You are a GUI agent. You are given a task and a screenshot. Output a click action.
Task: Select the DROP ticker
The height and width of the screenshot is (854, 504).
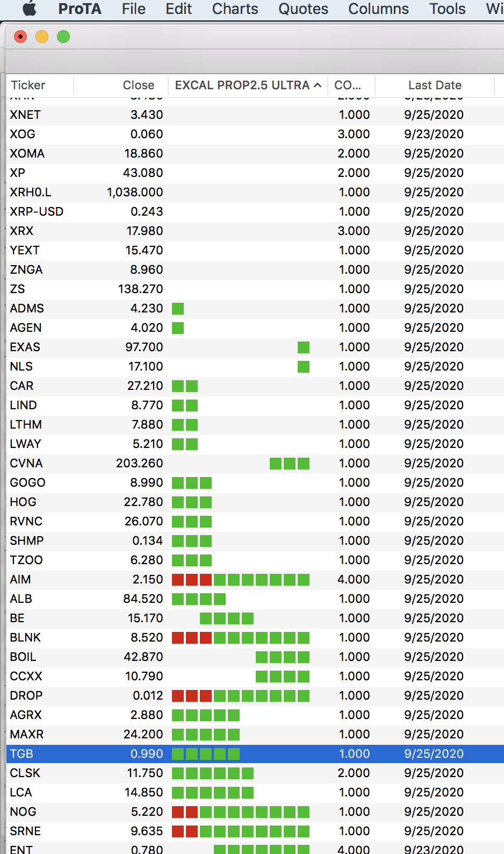[26, 695]
